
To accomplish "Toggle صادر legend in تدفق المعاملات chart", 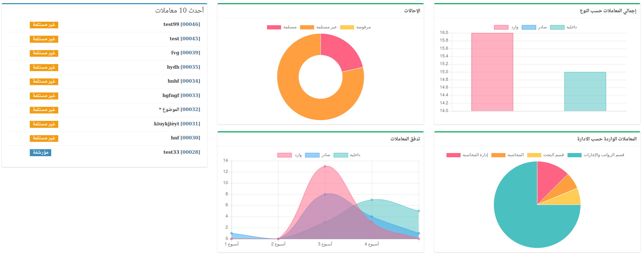I will coord(318,155).
